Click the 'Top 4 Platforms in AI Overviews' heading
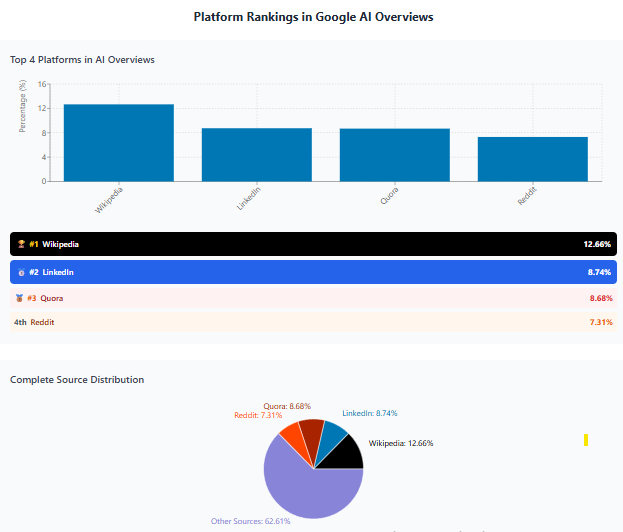The image size is (623, 532). 82,60
